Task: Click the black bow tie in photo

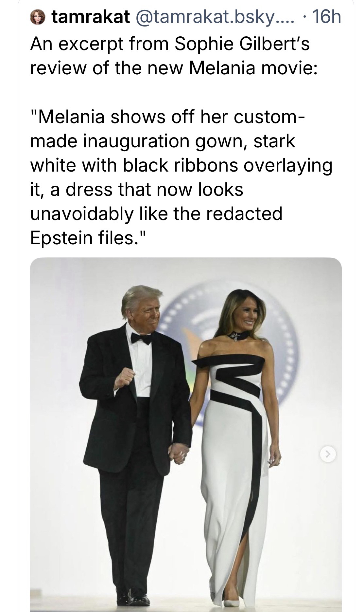Action: (x=141, y=339)
